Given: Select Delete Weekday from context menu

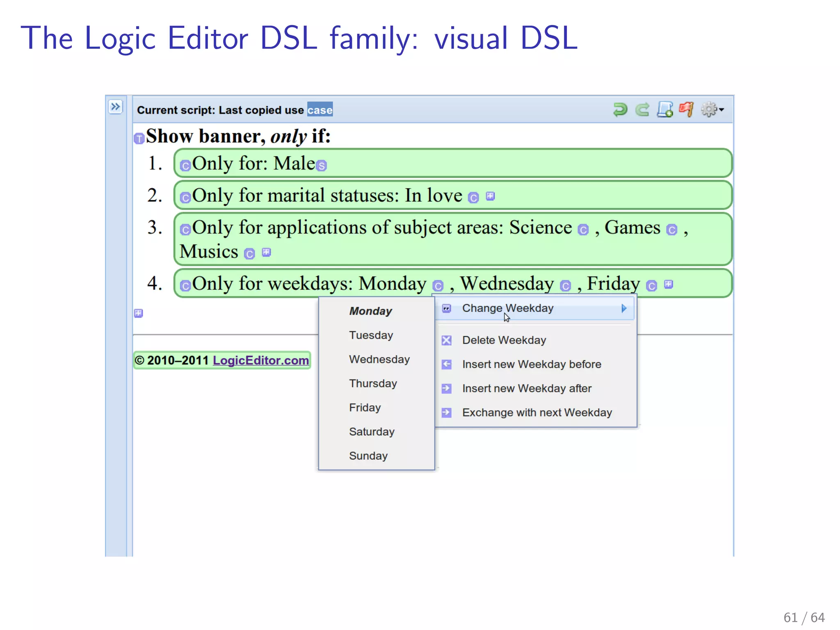Looking at the screenshot, I should (504, 340).
